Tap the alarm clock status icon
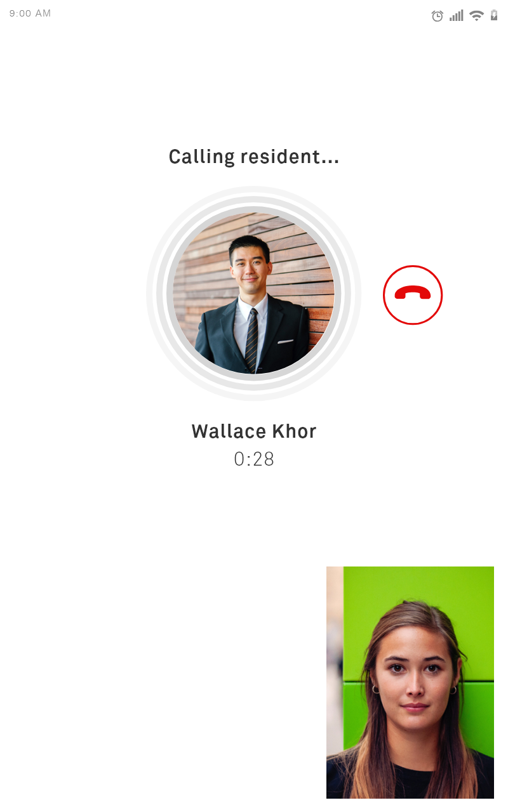 (x=438, y=16)
